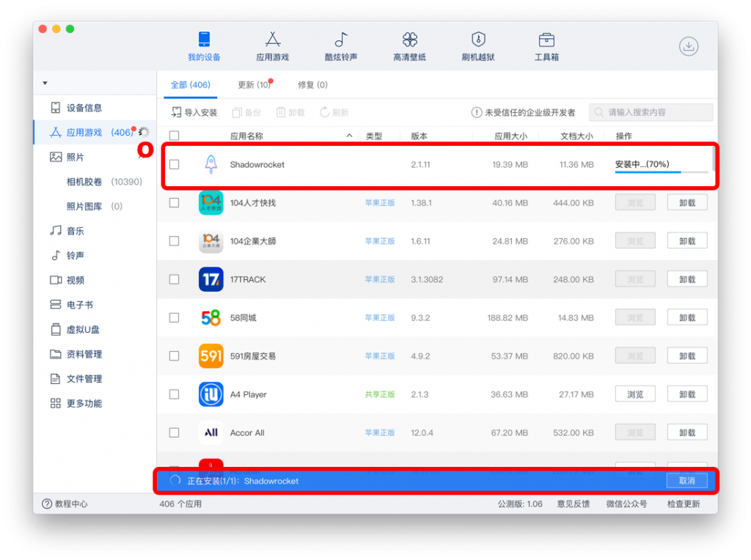Click the 104人才快找 app icon
751x560 pixels.
[x=210, y=203]
